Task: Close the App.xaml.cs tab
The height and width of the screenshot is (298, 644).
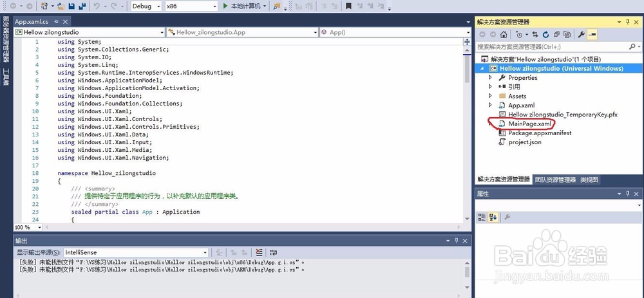Action: point(65,21)
